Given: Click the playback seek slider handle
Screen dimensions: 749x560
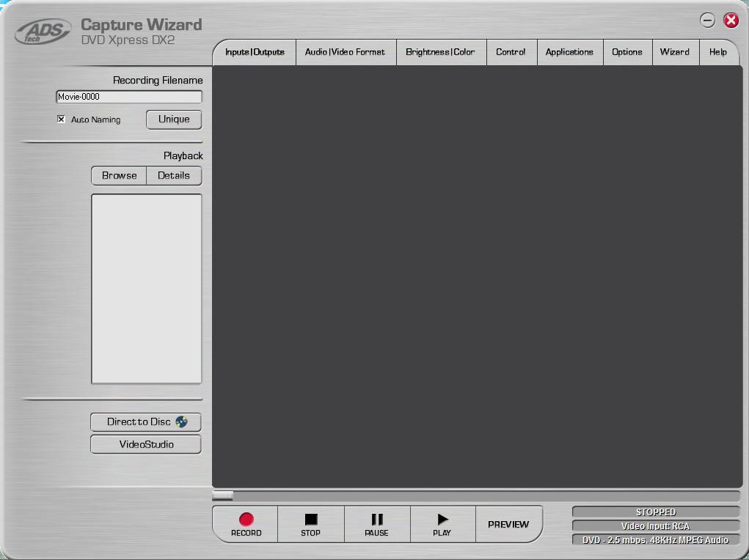Looking at the screenshot, I should (x=222, y=496).
